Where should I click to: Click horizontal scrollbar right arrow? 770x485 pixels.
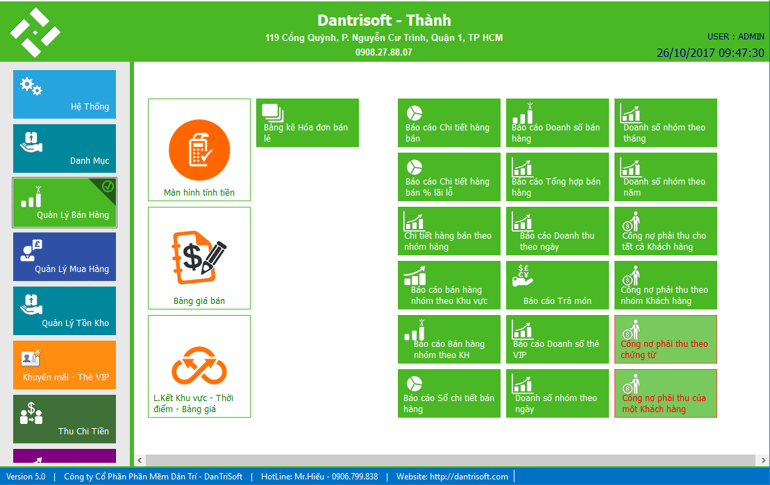(763, 460)
